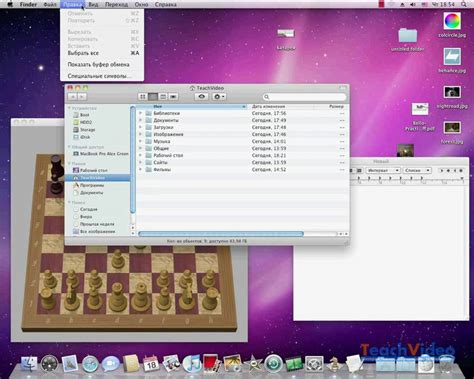Open iCal from the Dock

151,364
